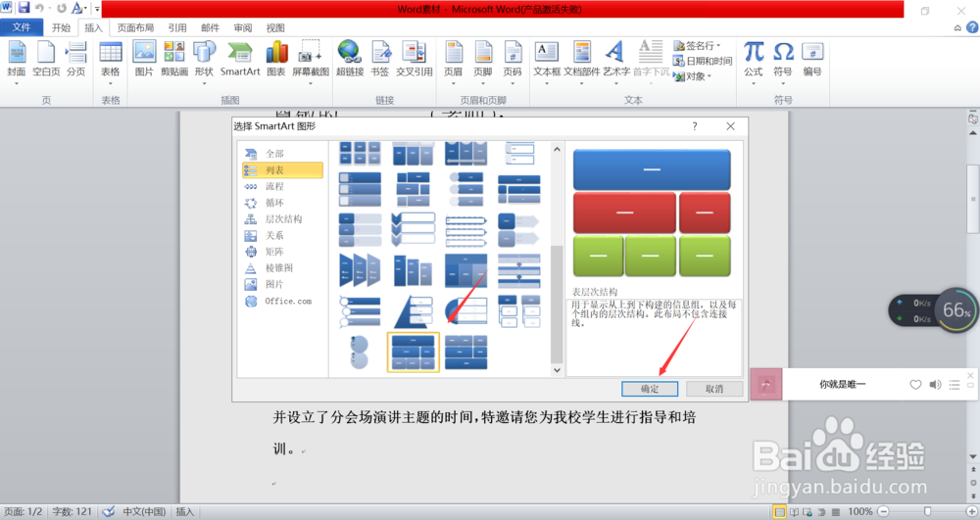
Task: Undo the last action
Action: coord(39,8)
